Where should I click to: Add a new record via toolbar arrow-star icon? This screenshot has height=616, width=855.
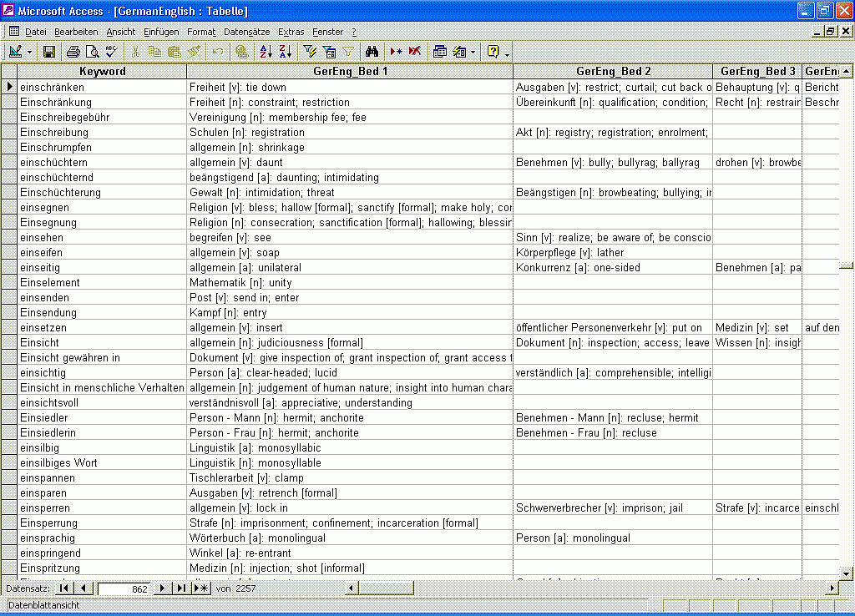tap(396, 52)
